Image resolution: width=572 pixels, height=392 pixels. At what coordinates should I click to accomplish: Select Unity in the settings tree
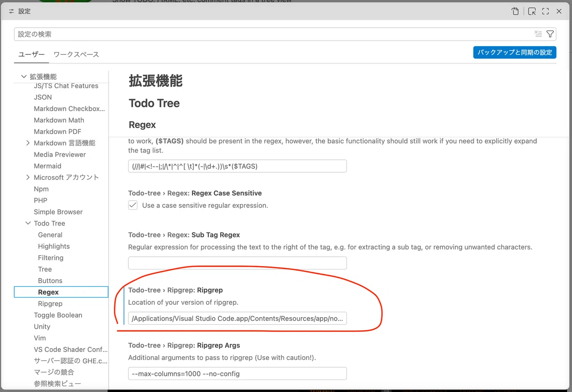(42, 326)
